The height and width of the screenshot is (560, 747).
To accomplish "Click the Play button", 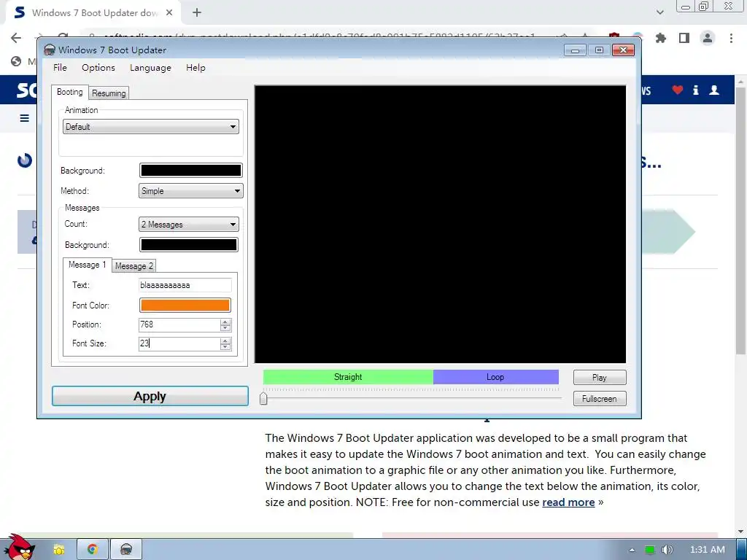I will pos(600,378).
